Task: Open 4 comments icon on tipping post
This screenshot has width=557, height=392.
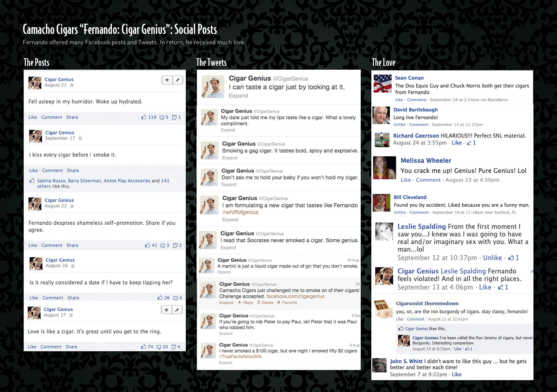Action: pos(178,298)
